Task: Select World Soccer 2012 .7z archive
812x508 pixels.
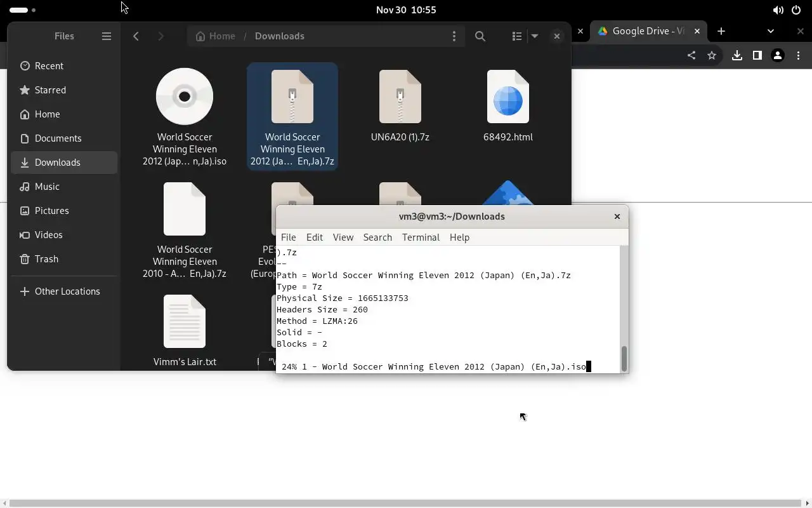Action: click(292, 117)
